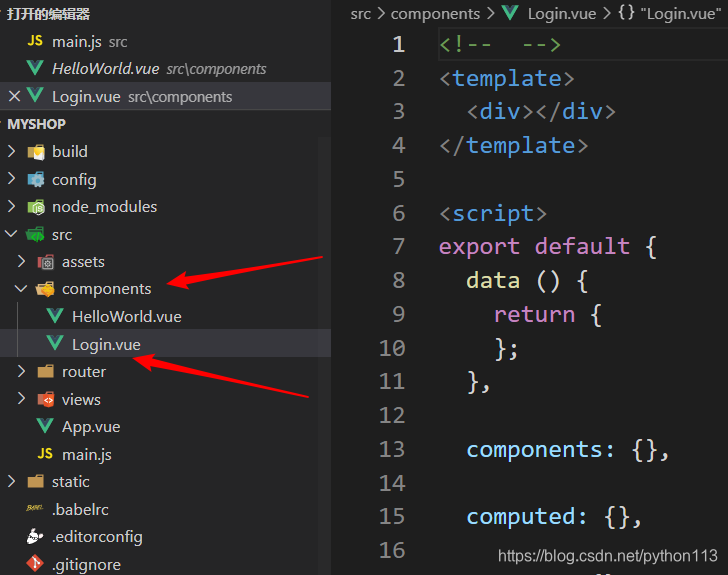Expand the config folder chevron
728x575 pixels.
12,179
